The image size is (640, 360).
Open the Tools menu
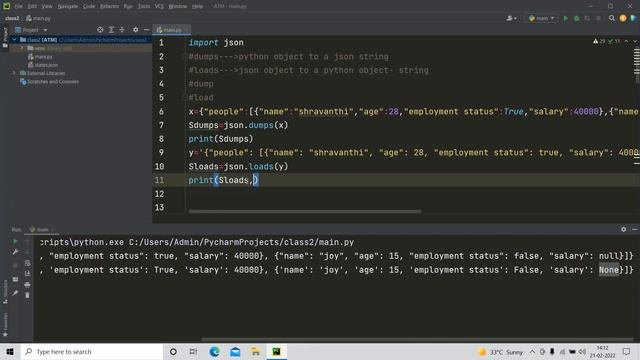[144, 6]
